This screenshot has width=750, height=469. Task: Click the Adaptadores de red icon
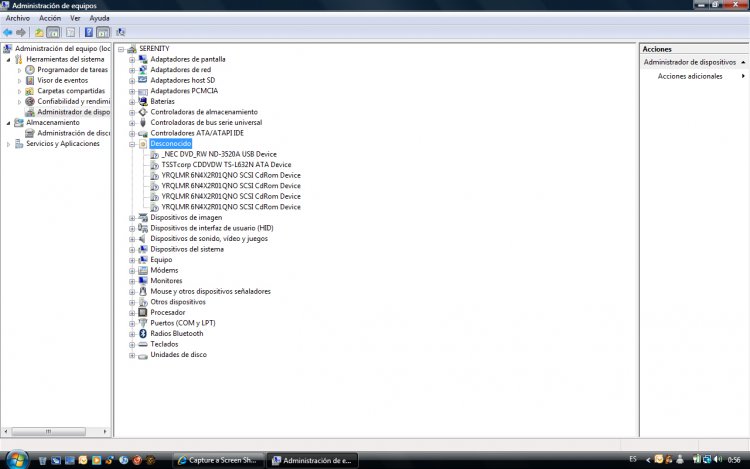click(143, 70)
